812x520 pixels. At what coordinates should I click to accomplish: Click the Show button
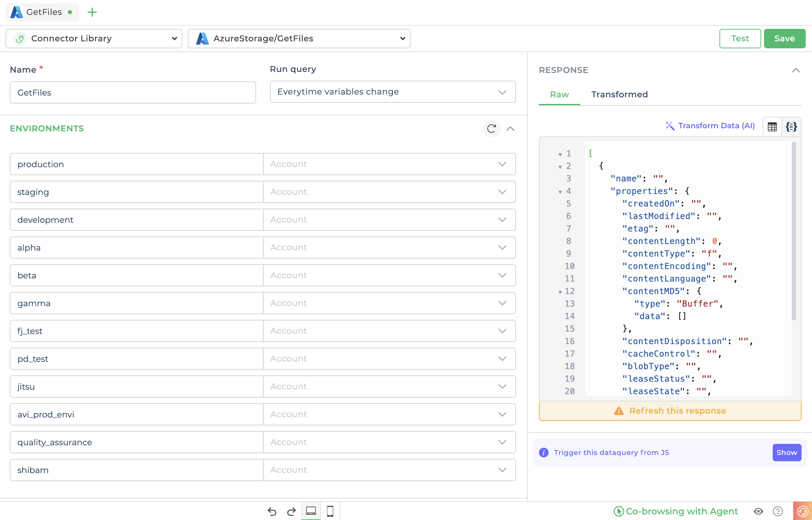tap(787, 453)
